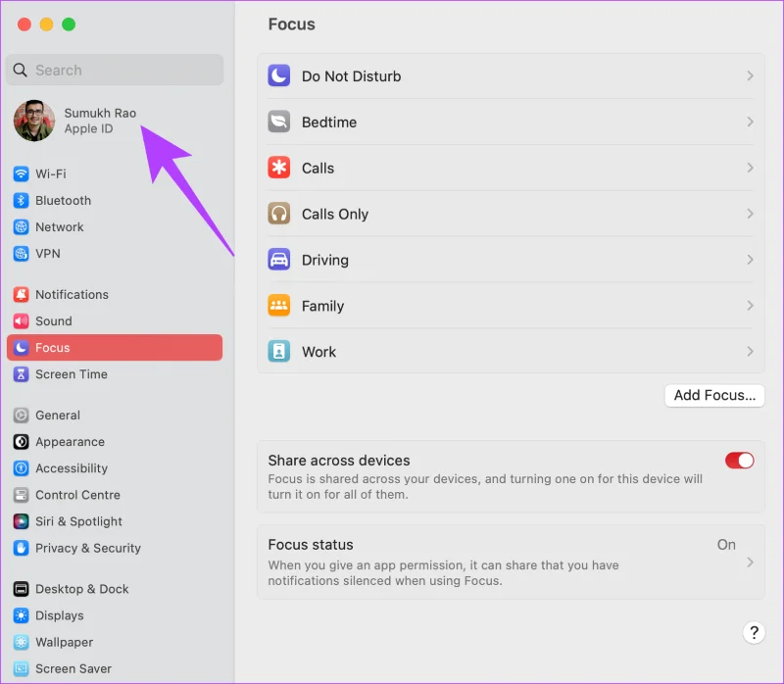Click the Family people icon
This screenshot has width=784, height=684.
tap(279, 306)
